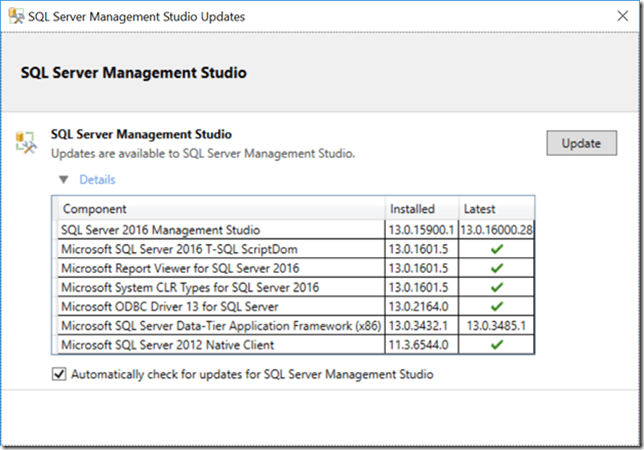Sort by the Installed column header
Screen dimensions: 644x450
(422, 209)
